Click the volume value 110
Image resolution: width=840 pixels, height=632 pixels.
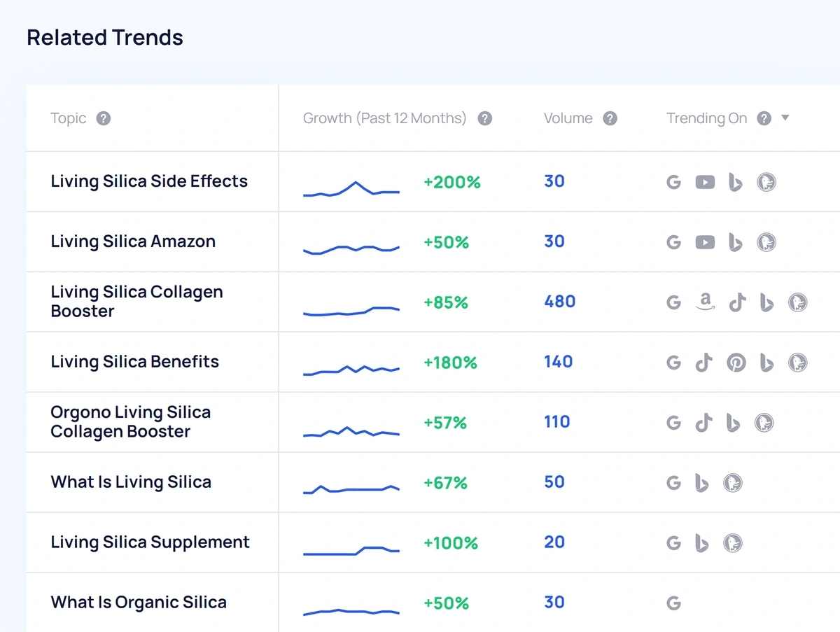coord(557,422)
